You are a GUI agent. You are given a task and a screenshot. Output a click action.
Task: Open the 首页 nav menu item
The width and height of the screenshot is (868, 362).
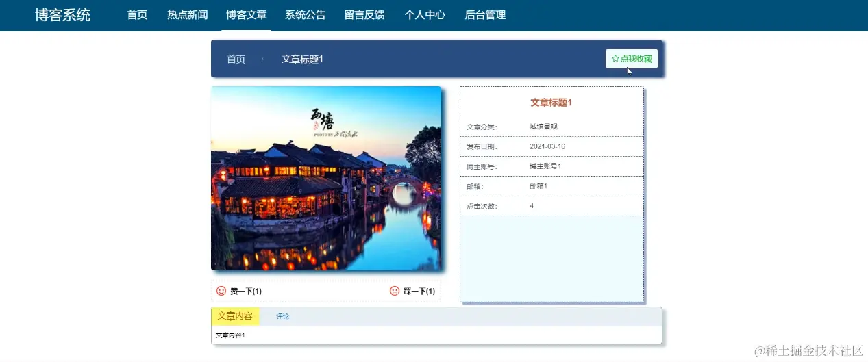click(137, 15)
